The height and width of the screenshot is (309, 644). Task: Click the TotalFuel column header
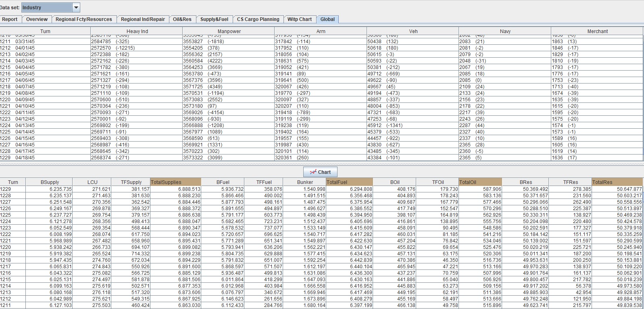[349, 182]
